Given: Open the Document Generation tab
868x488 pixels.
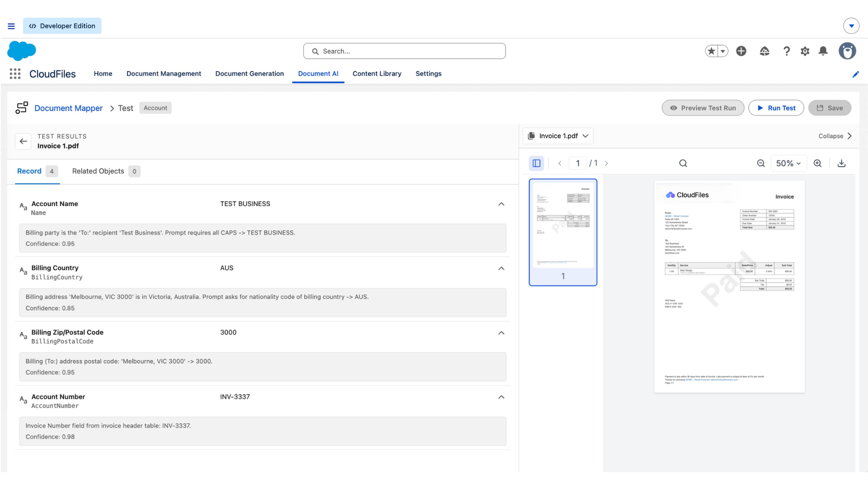Looking at the screenshot, I should coord(250,74).
